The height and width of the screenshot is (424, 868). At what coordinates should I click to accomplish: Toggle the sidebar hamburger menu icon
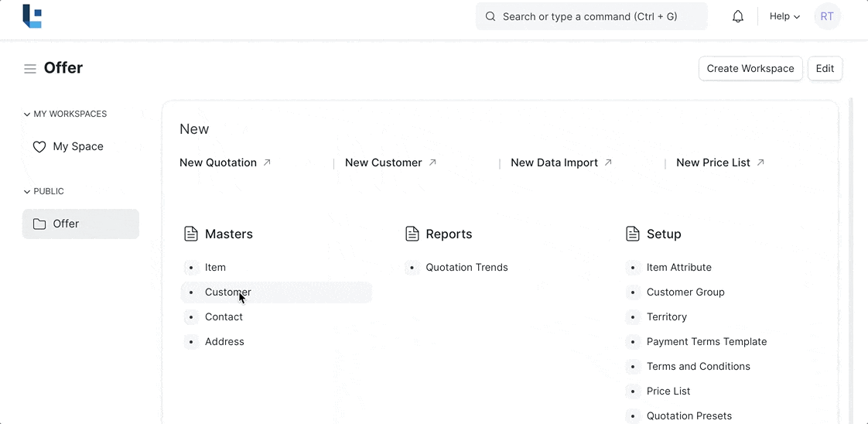[x=30, y=69]
